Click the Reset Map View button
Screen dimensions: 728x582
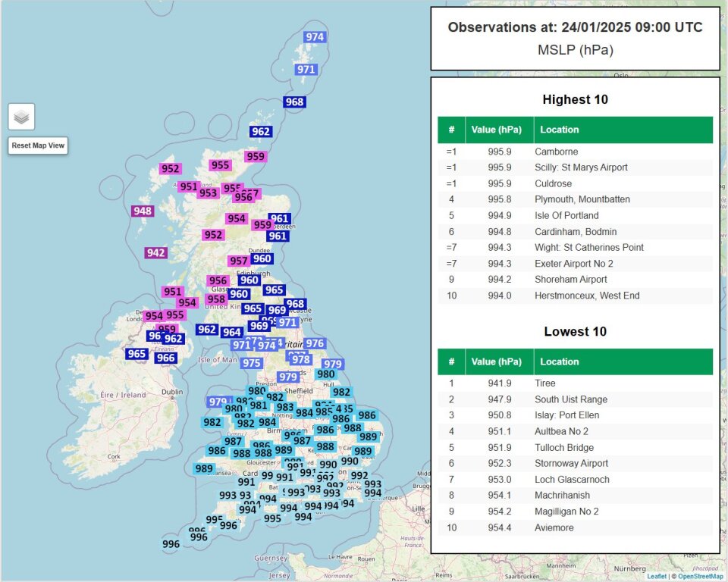(x=38, y=145)
